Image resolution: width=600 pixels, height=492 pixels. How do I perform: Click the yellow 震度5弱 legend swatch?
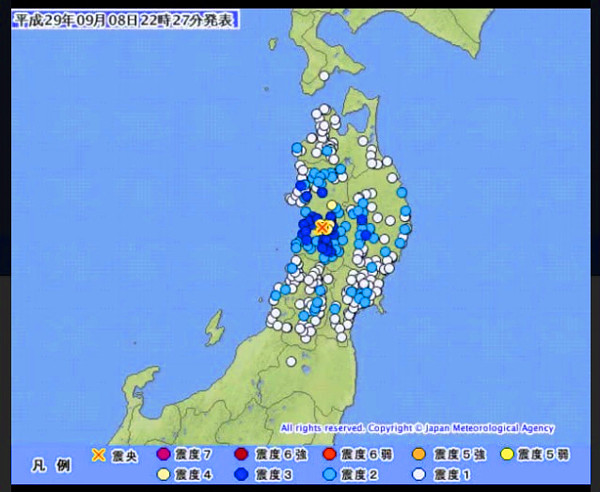[x=507, y=454]
